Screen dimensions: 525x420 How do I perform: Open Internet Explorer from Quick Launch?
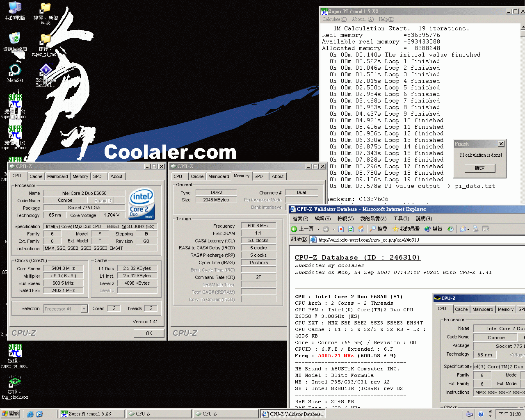pyautogui.click(x=30, y=414)
